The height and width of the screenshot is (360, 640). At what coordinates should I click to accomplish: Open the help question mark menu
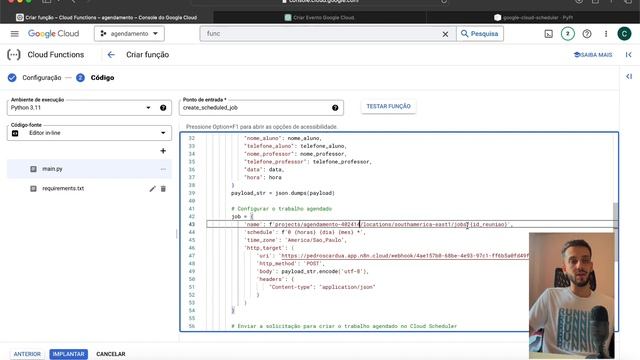point(587,34)
